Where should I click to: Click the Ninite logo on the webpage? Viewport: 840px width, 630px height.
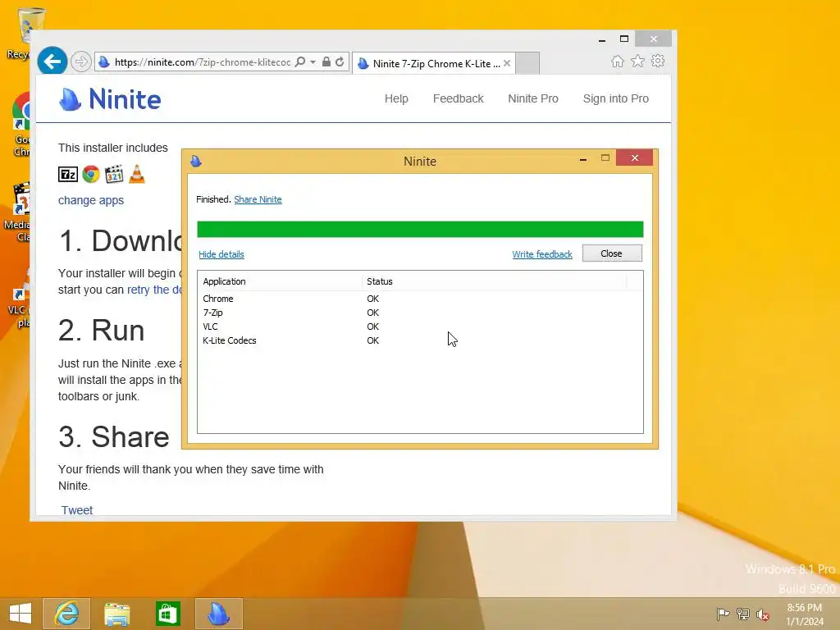110,99
